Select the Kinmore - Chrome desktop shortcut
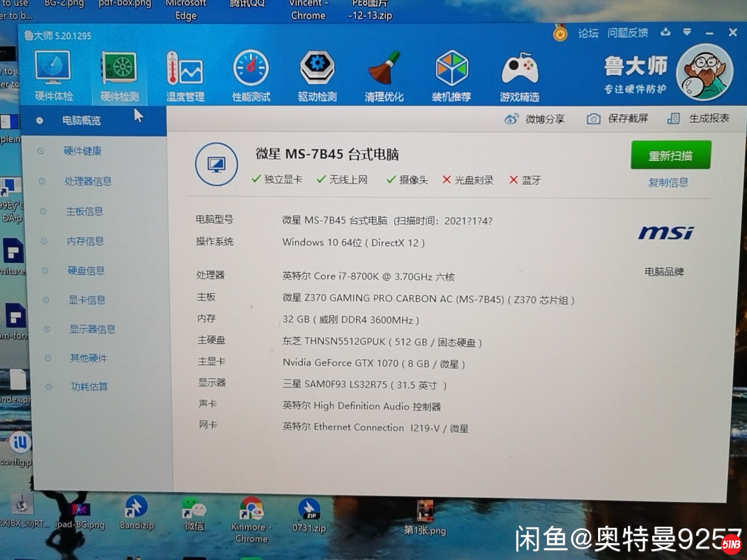The image size is (747, 560). coord(251,520)
